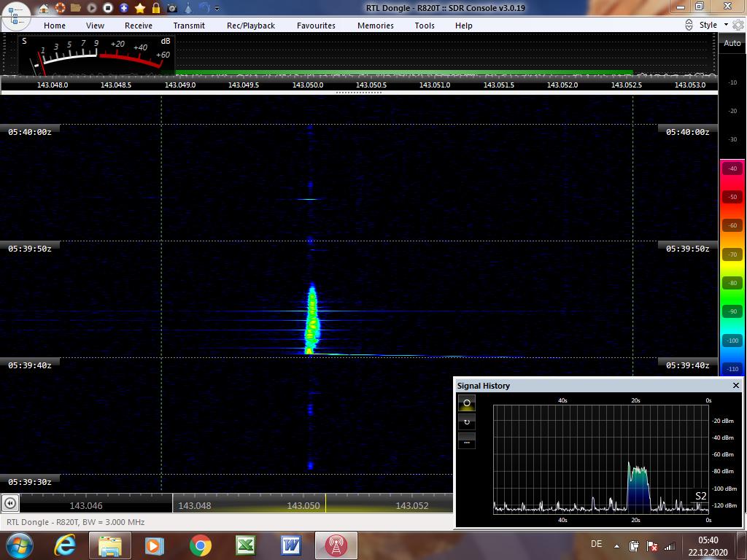Click the round back arrow button at bottom-left
Viewport: 747px width, 560px height.
pos(10,503)
